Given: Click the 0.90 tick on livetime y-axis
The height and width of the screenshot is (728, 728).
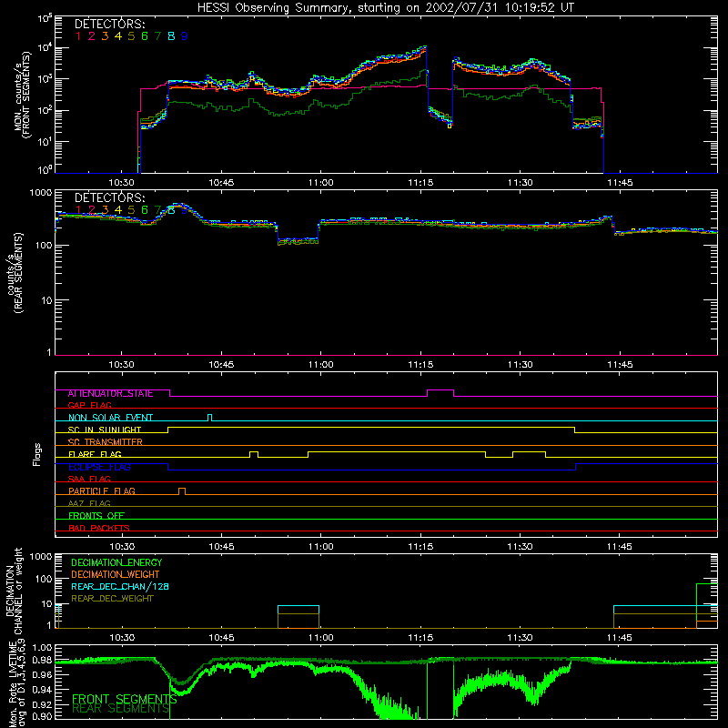Looking at the screenshot, I should (x=42, y=716).
